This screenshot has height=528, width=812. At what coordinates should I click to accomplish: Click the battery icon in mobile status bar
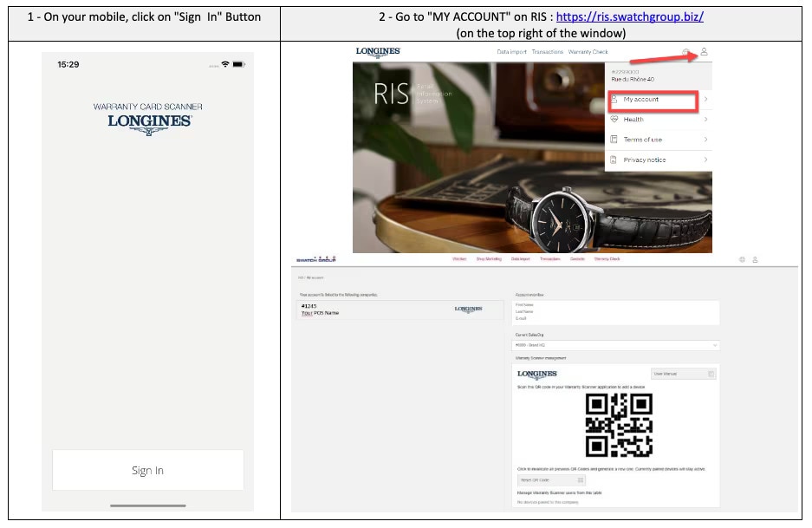tap(238, 64)
